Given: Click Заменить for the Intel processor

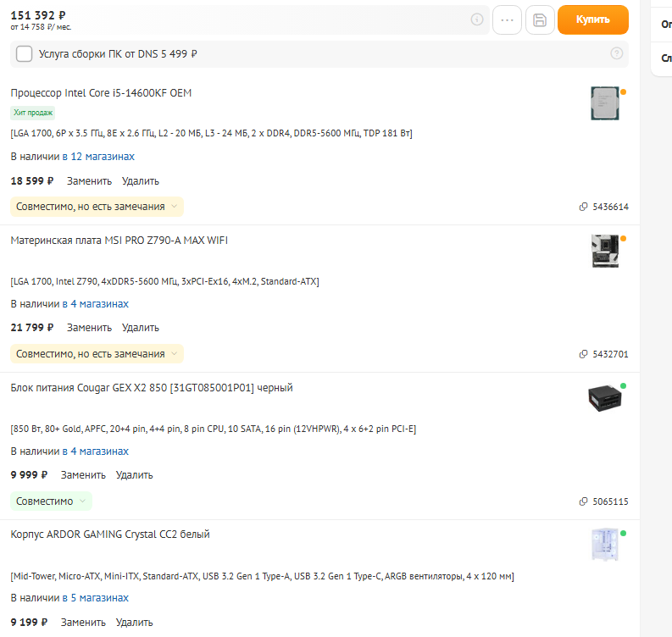Looking at the screenshot, I should tap(89, 181).
